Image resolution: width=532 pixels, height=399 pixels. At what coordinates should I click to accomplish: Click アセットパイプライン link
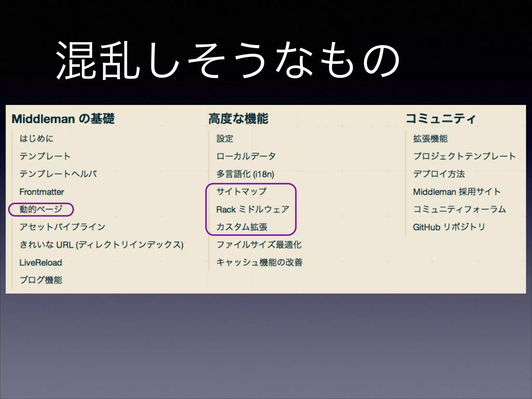coord(62,227)
